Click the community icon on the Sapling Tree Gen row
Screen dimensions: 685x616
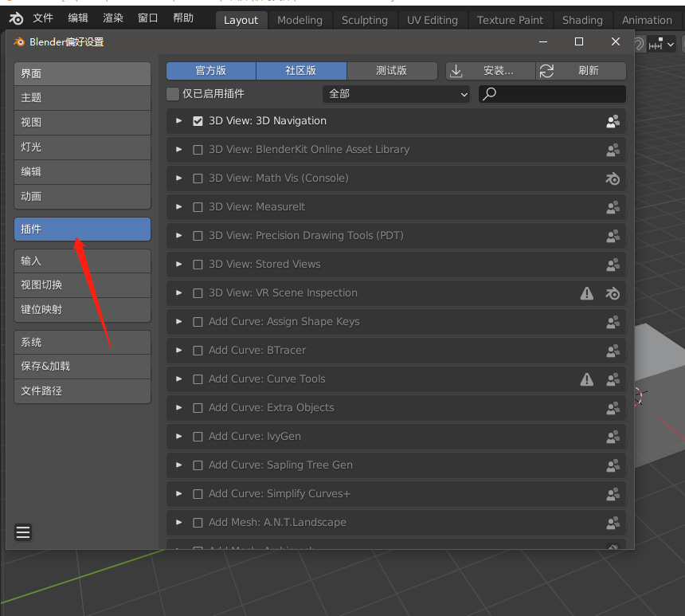pyautogui.click(x=613, y=465)
